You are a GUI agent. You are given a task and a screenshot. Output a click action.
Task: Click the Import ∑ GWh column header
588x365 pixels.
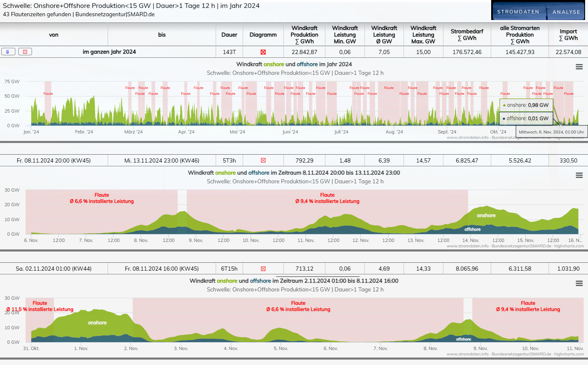(x=568, y=35)
